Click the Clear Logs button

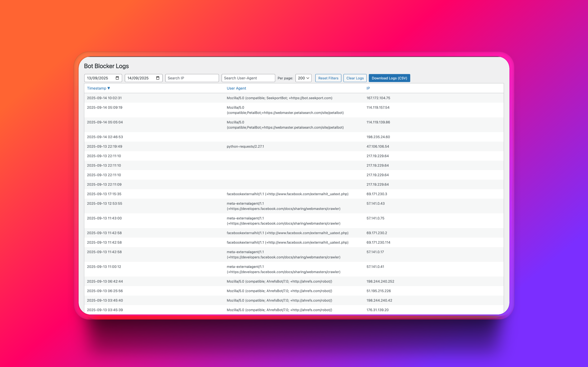click(355, 78)
